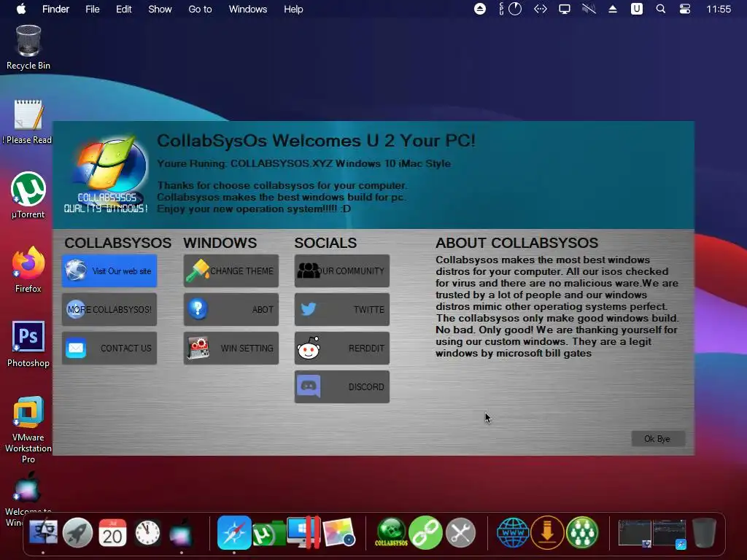Select the µTorrent desktop icon

tap(28, 195)
